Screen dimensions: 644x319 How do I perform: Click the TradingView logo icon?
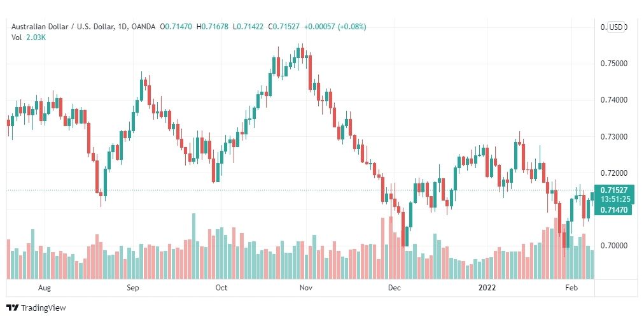[x=13, y=308]
